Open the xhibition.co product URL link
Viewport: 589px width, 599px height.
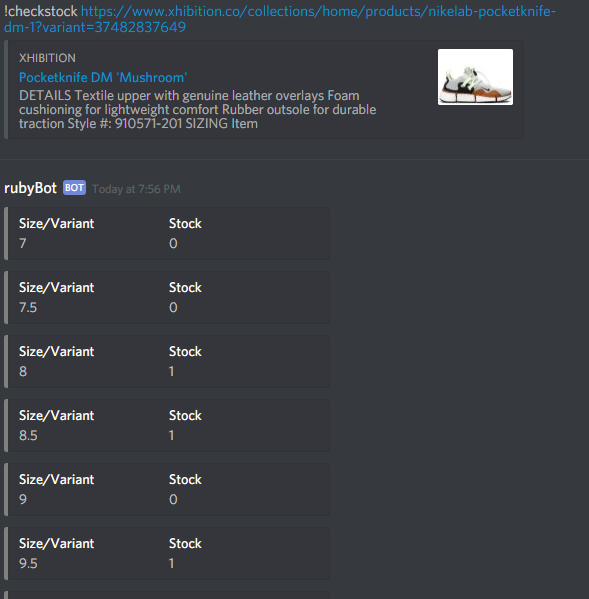click(280, 19)
